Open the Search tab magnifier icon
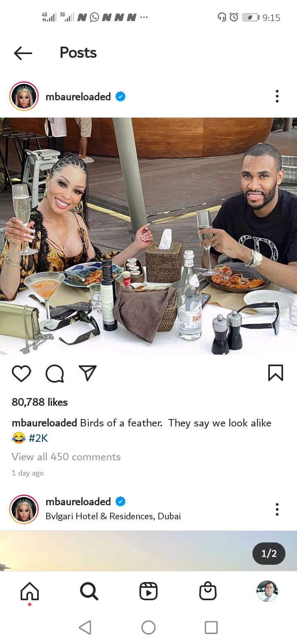This screenshot has width=297, height=644. (89, 591)
